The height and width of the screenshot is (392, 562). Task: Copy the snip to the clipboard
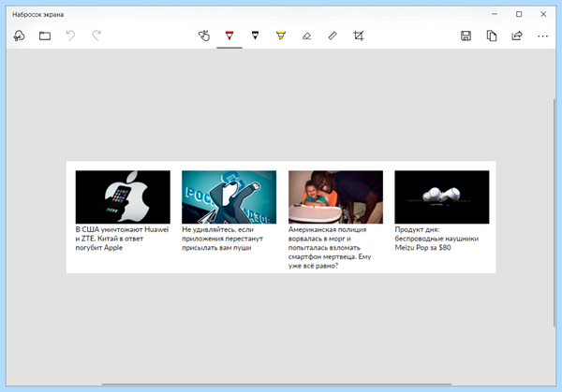tap(492, 36)
